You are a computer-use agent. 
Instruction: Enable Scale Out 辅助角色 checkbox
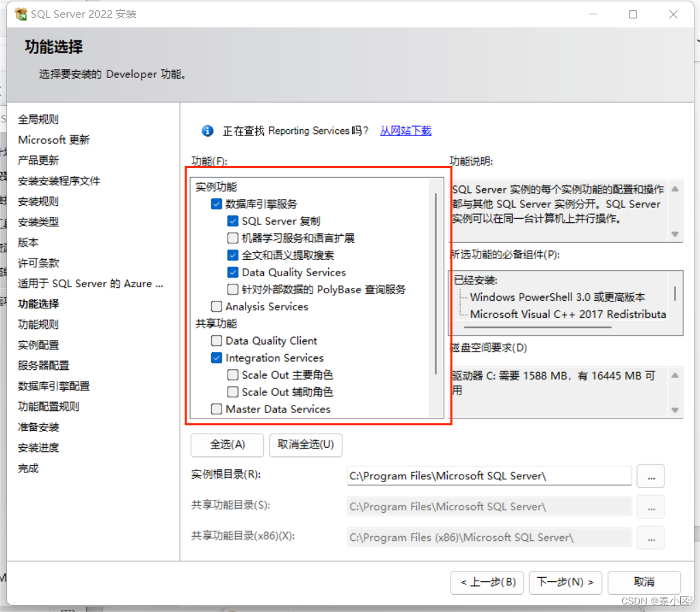pos(232,392)
